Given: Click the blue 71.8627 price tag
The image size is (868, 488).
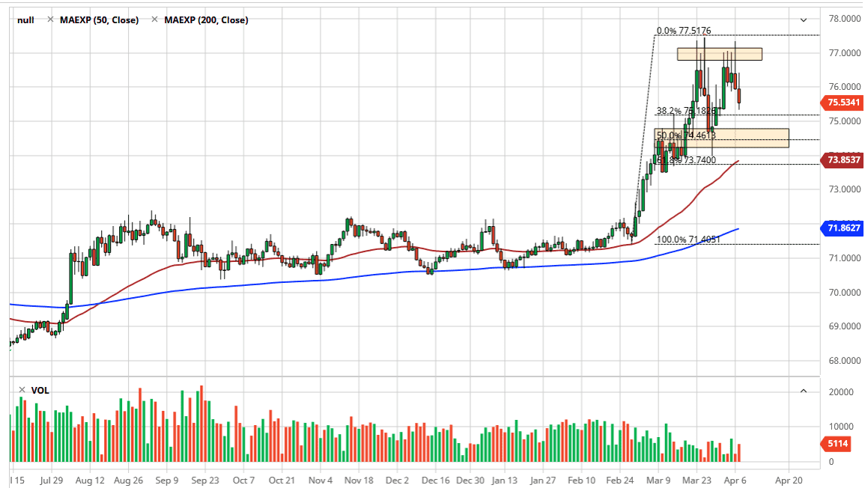Looking at the screenshot, I should [x=843, y=227].
